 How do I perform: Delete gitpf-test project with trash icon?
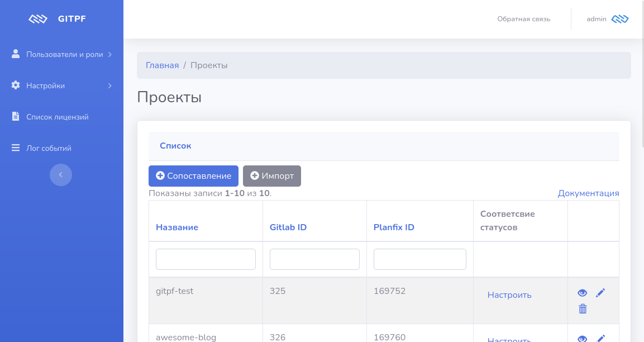[x=583, y=308]
